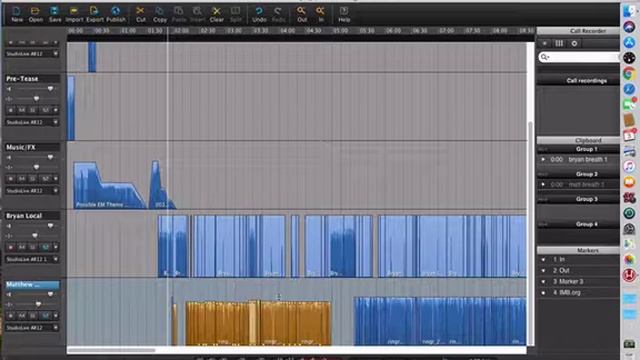Click the Undo arrow icon
This screenshot has width=640, height=360.
pyautogui.click(x=259, y=11)
